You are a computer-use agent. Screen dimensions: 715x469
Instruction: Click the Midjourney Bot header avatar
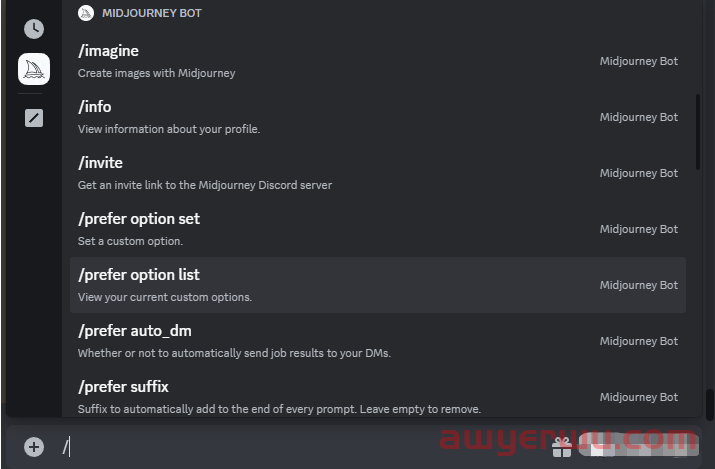click(x=86, y=13)
